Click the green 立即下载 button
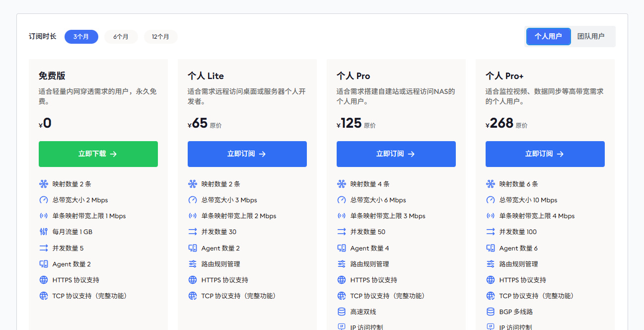Viewport: 644px width, 330px height. [x=98, y=154]
